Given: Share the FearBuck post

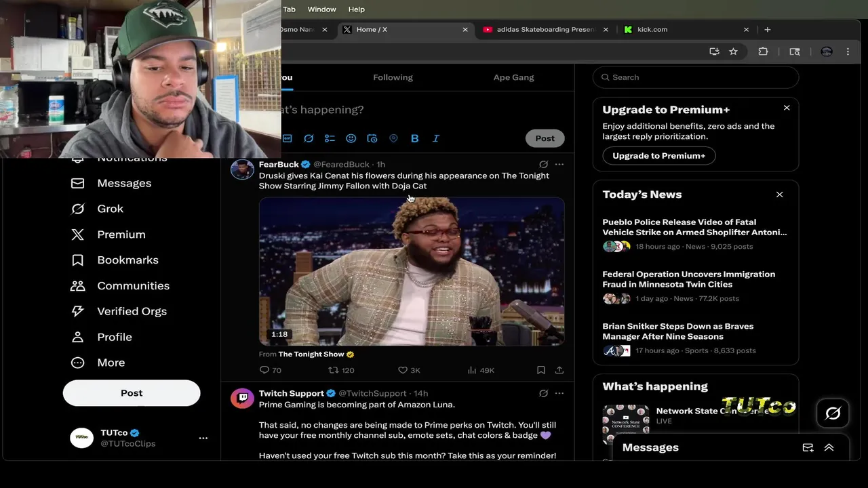Looking at the screenshot, I should tap(559, 370).
